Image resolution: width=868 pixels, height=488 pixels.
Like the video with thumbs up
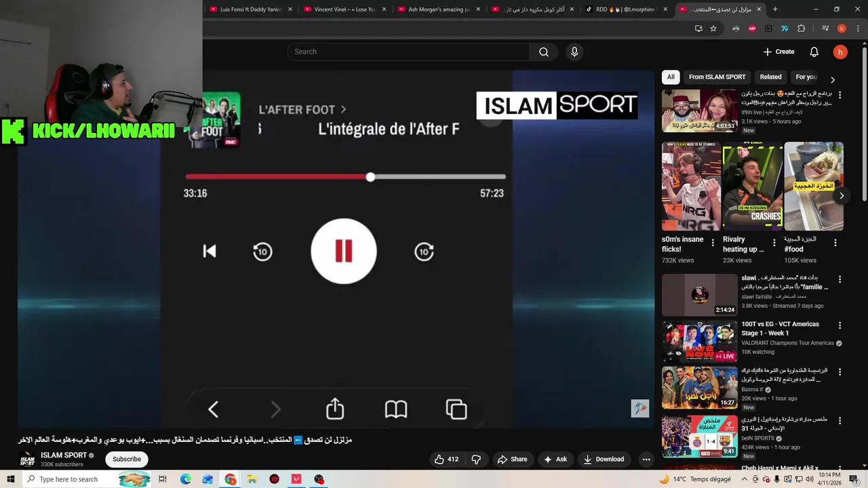pyautogui.click(x=446, y=460)
